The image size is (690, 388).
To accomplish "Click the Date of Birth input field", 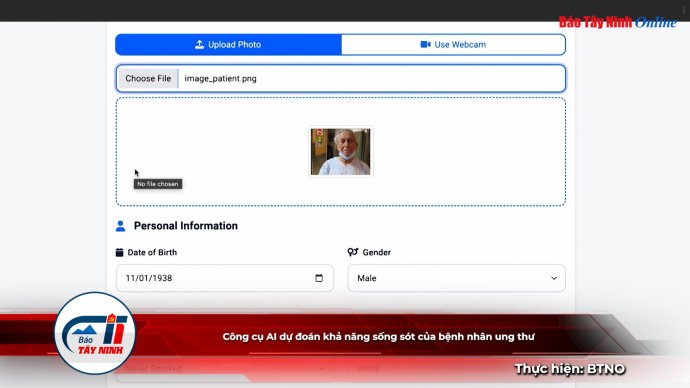I will pyautogui.click(x=225, y=278).
